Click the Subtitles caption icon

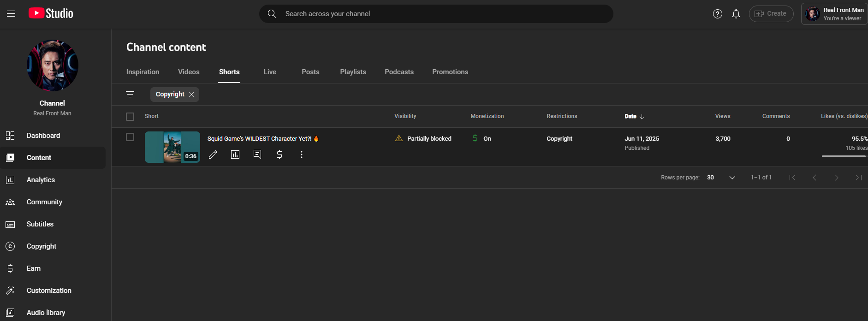point(10,224)
